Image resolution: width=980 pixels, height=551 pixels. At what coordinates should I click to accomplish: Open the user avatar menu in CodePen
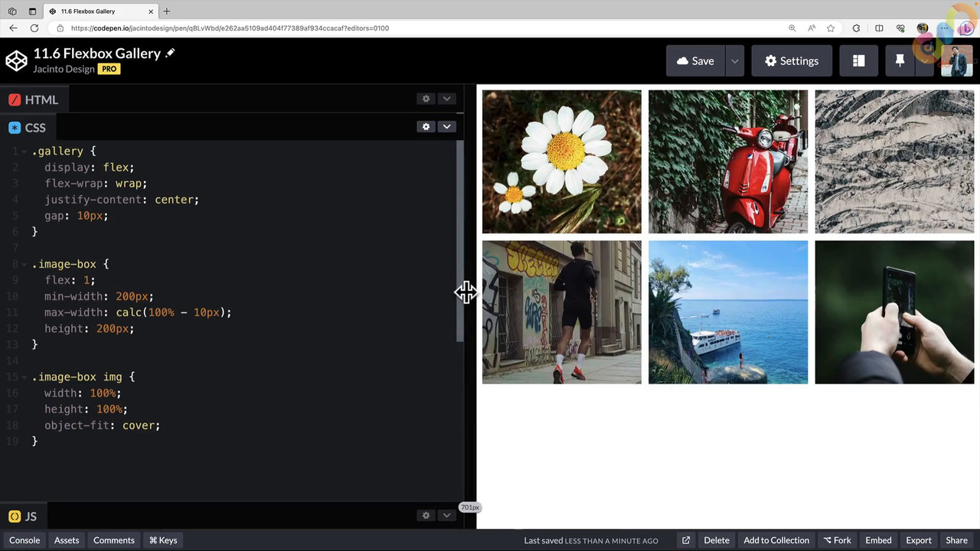click(x=957, y=61)
